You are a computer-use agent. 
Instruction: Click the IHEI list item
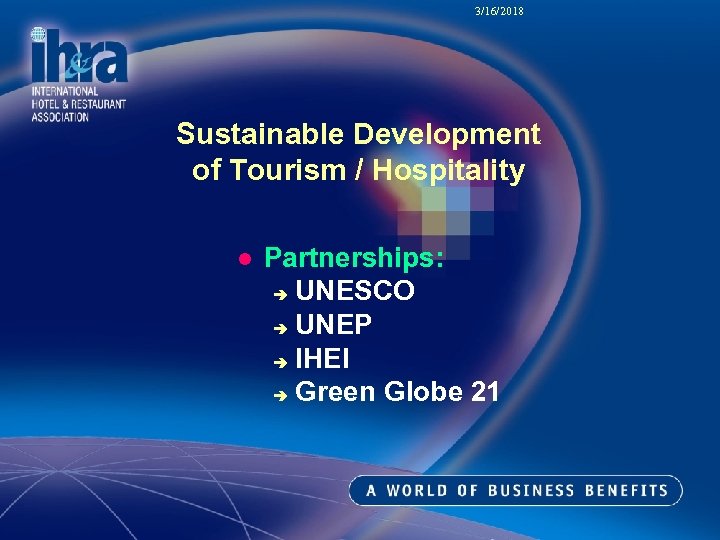[x=322, y=358]
